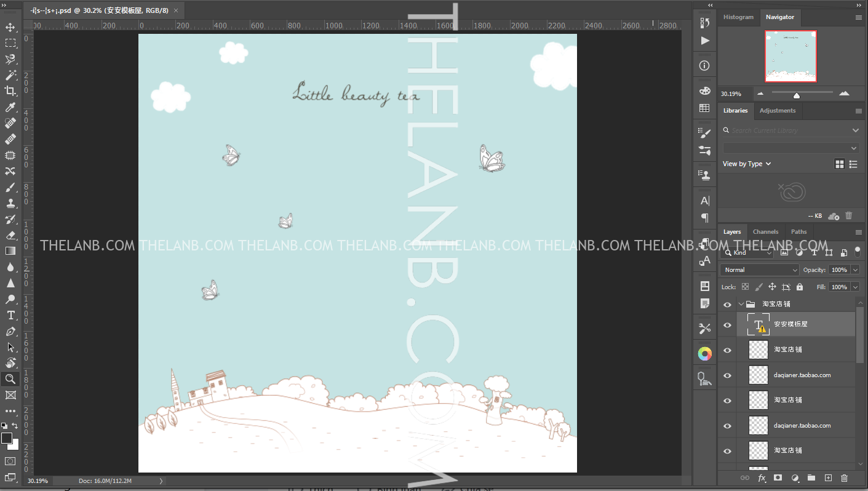The image size is (868, 491).
Task: Click the foreground color swatch
Action: (x=7, y=438)
